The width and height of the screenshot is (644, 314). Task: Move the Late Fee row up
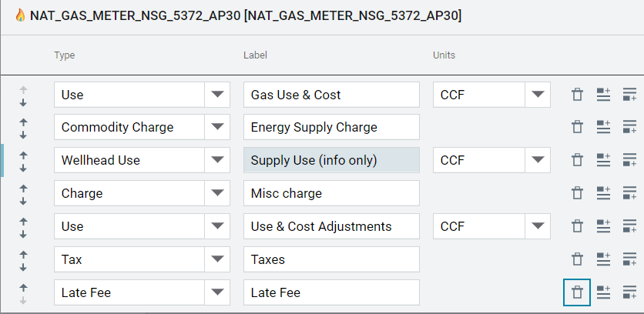[23, 287]
